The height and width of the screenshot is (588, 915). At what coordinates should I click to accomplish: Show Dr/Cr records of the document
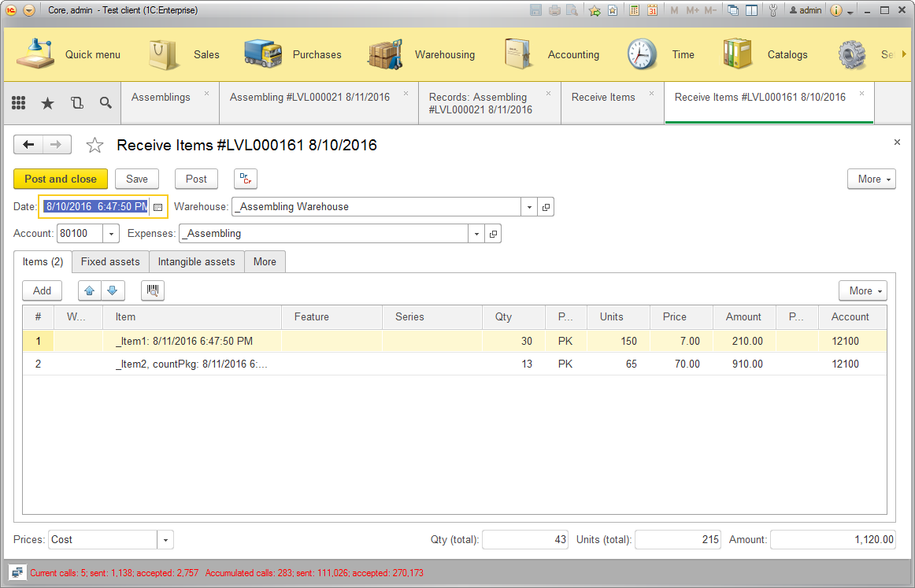coord(246,179)
